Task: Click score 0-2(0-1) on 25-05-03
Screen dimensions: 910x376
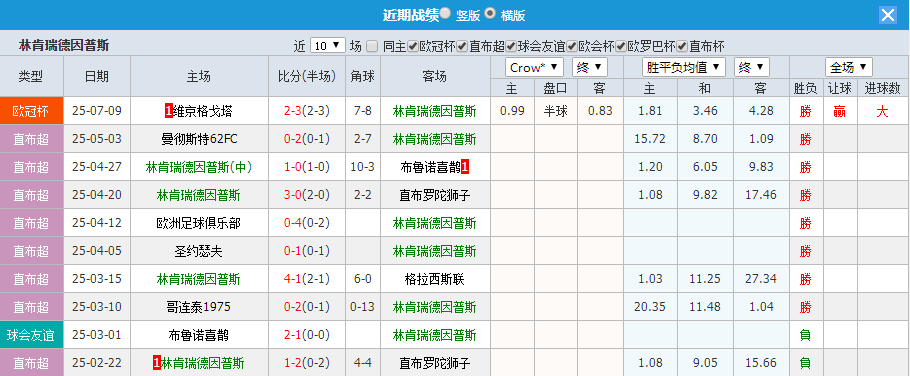Action: (306, 139)
